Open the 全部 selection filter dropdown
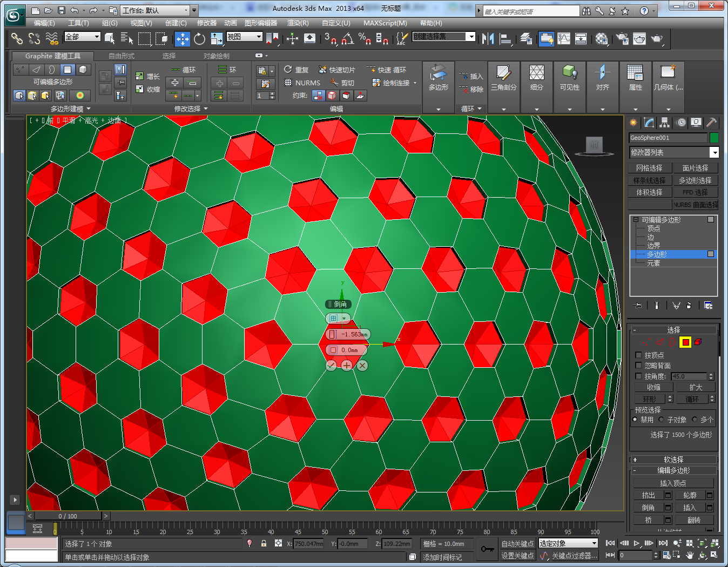The width and height of the screenshot is (728, 567). click(82, 37)
